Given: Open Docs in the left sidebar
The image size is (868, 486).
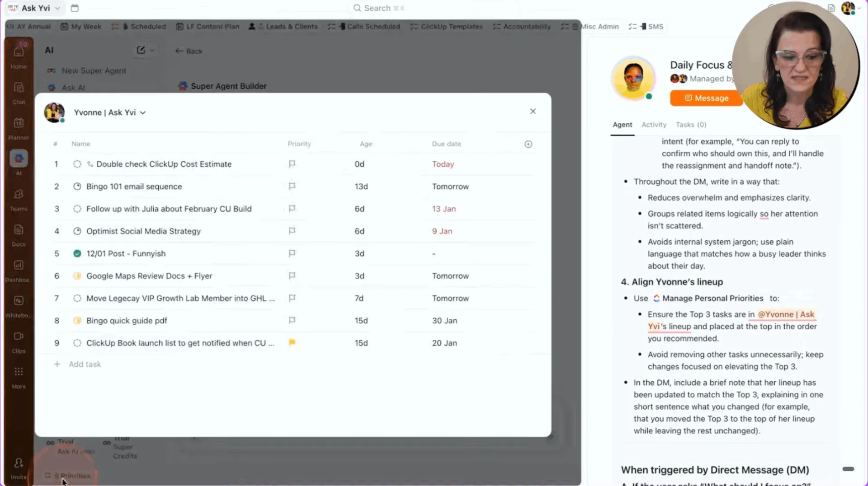Looking at the screenshot, I should [x=19, y=235].
